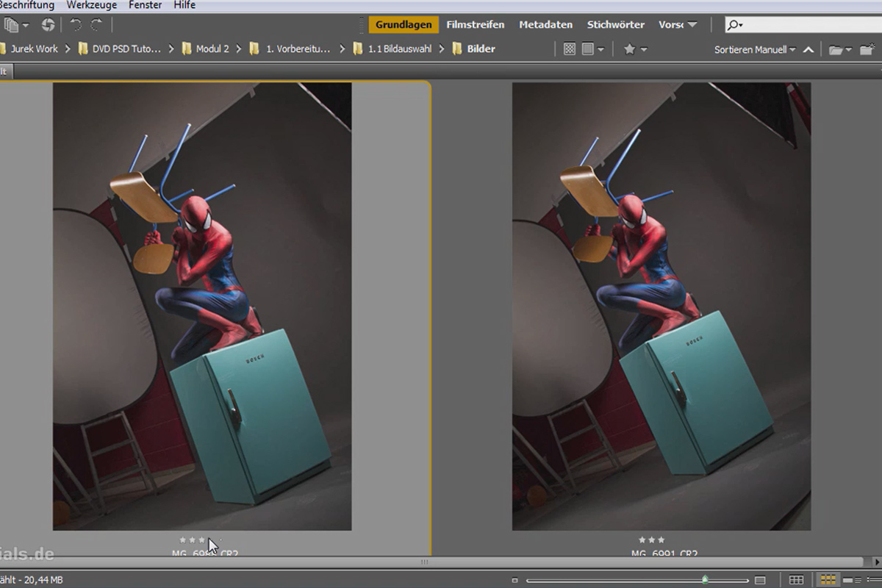This screenshot has width=882, height=588.
Task: Set first star rating on _MG_6991.CR2
Action: click(642, 540)
